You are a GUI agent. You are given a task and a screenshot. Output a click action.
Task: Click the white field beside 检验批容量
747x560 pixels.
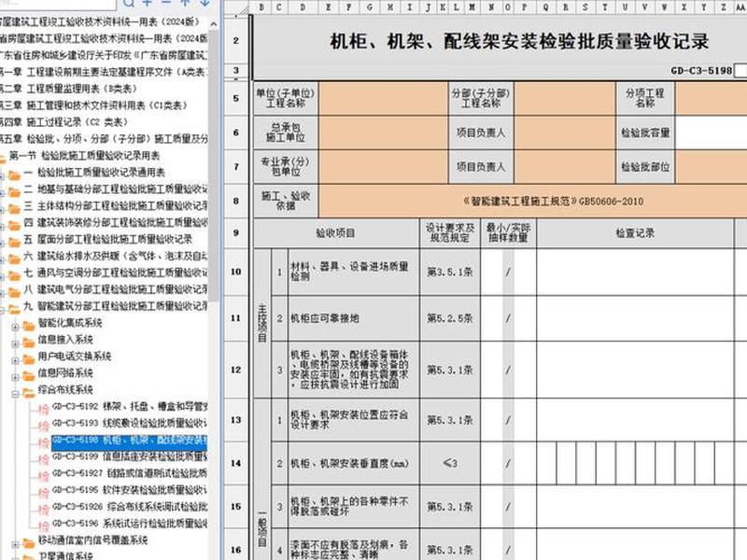pyautogui.click(x=712, y=133)
